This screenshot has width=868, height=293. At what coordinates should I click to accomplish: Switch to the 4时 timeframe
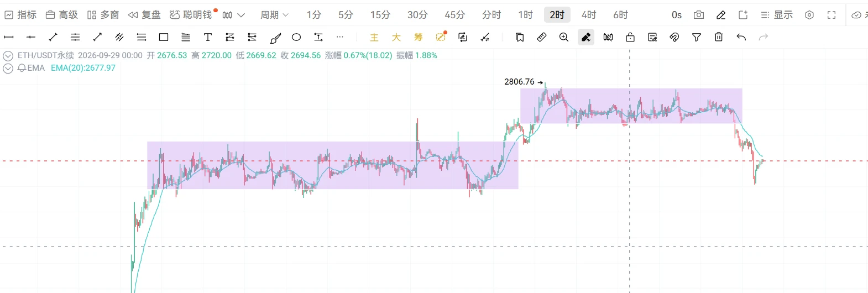(589, 15)
